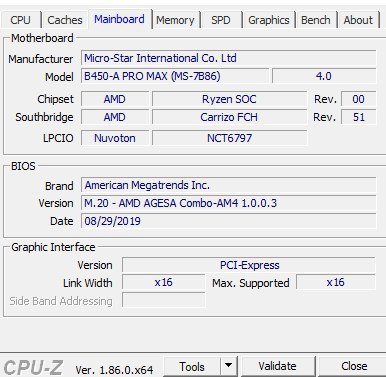Click the Side Band Addressing label

click(x=61, y=301)
